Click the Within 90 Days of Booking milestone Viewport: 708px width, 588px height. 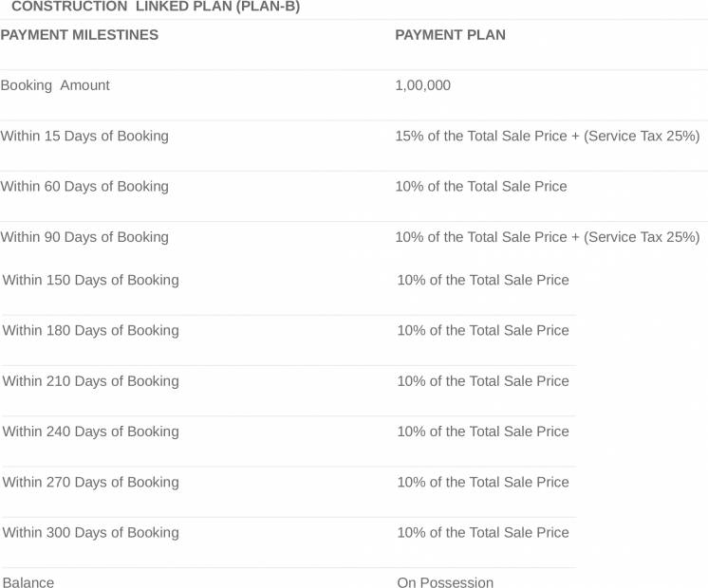pyautogui.click(x=84, y=237)
